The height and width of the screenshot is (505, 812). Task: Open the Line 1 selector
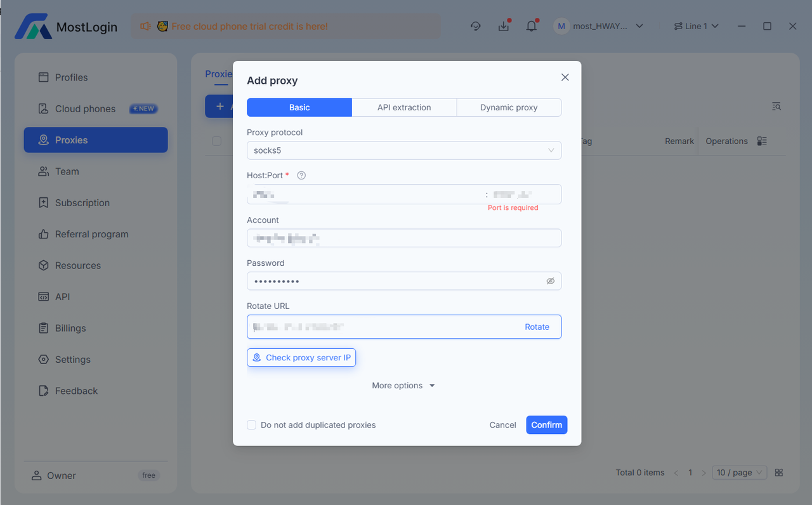click(696, 27)
